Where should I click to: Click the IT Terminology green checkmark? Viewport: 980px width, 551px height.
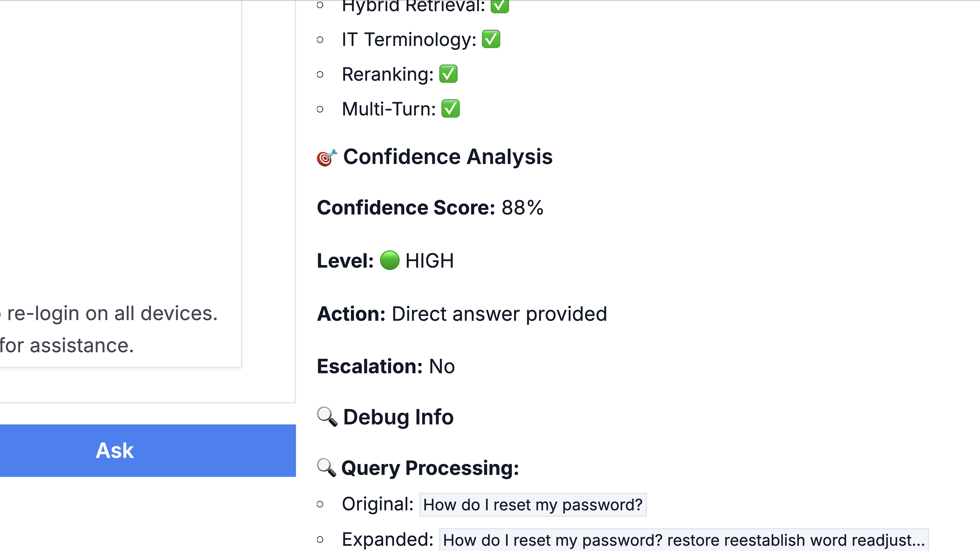pyautogui.click(x=491, y=40)
